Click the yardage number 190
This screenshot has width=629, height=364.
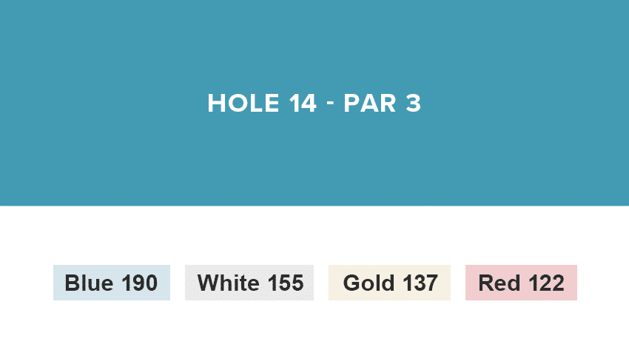138,283
